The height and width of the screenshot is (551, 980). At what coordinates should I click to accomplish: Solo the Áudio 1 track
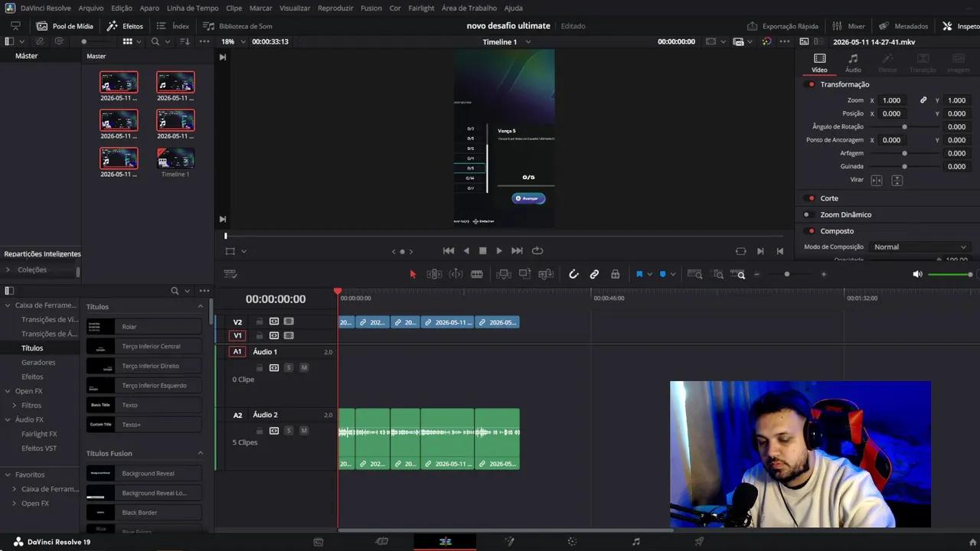(289, 367)
